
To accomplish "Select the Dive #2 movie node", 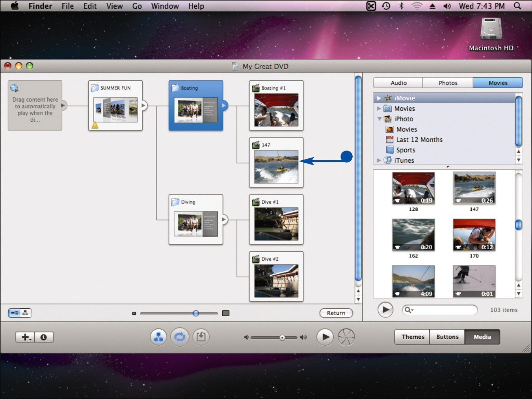I will click(276, 277).
